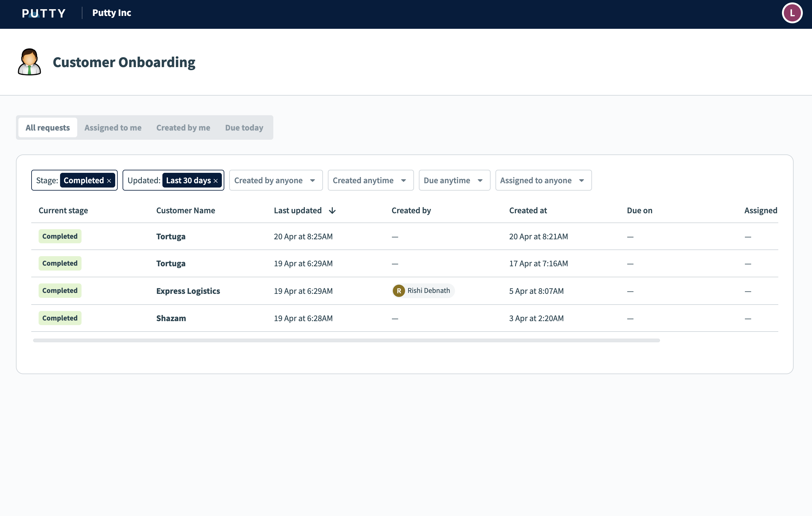Expand the Created by anyone dropdown

pos(275,180)
